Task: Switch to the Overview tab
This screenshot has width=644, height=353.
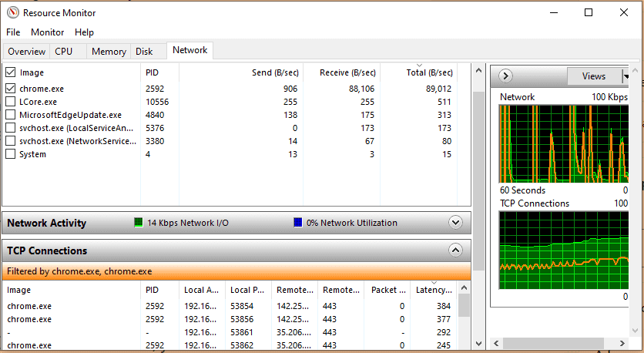Action: (26, 52)
